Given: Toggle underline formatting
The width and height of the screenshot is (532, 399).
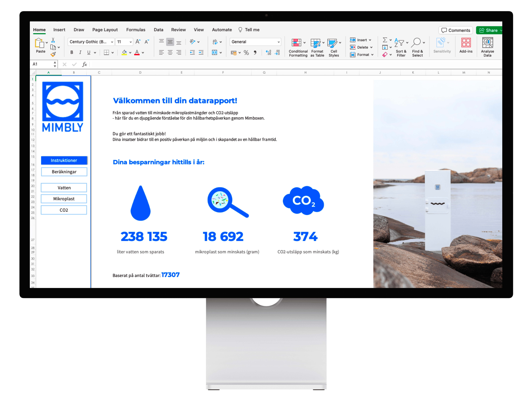Looking at the screenshot, I should coord(89,52).
